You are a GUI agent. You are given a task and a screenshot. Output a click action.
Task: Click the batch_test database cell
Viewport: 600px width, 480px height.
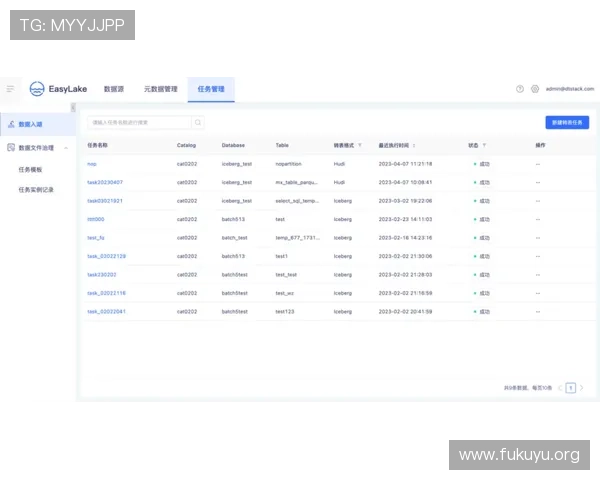point(235,238)
